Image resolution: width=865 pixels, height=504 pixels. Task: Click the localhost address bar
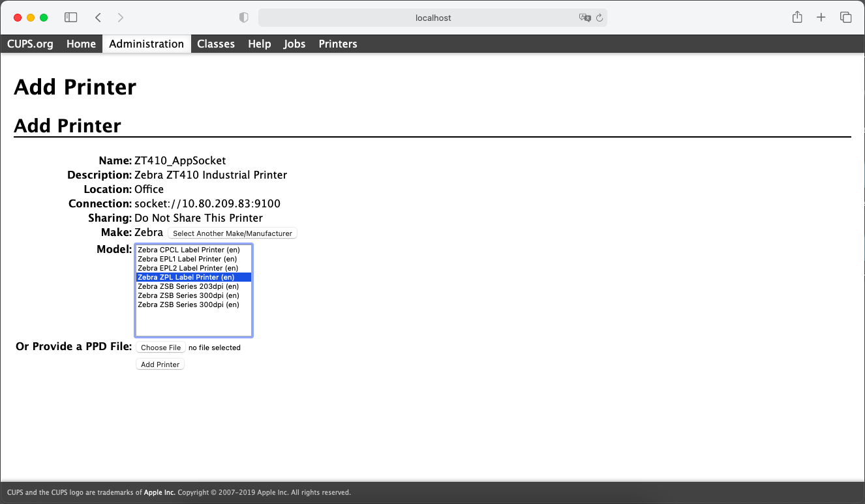[432, 18]
